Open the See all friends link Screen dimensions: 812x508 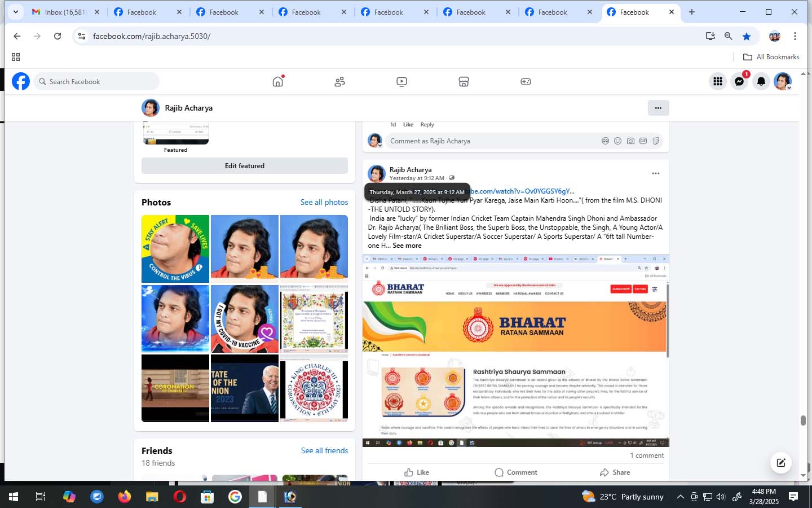coord(324,450)
